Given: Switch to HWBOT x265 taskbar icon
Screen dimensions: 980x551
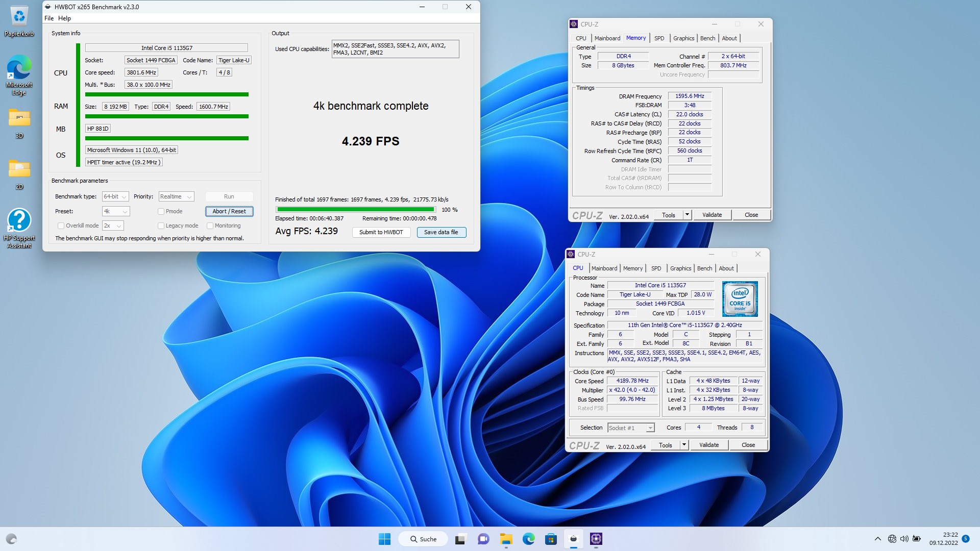Looking at the screenshot, I should (x=574, y=539).
